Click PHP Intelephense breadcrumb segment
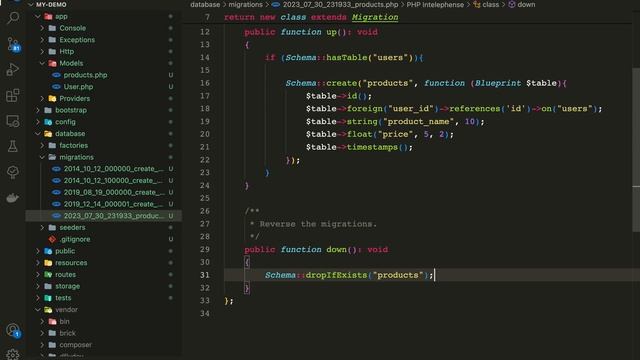The height and width of the screenshot is (360, 640). coord(435,4)
